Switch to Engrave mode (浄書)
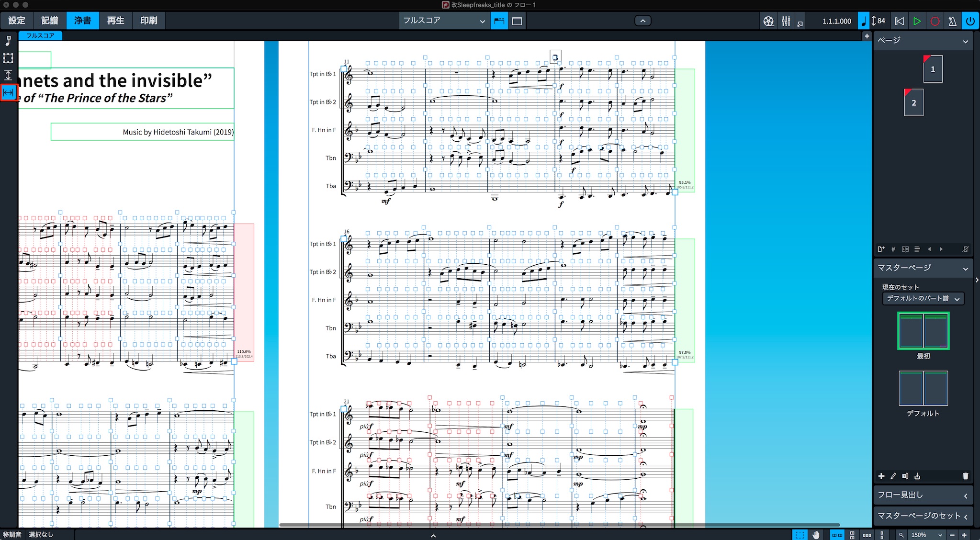980x540 pixels. click(x=82, y=21)
